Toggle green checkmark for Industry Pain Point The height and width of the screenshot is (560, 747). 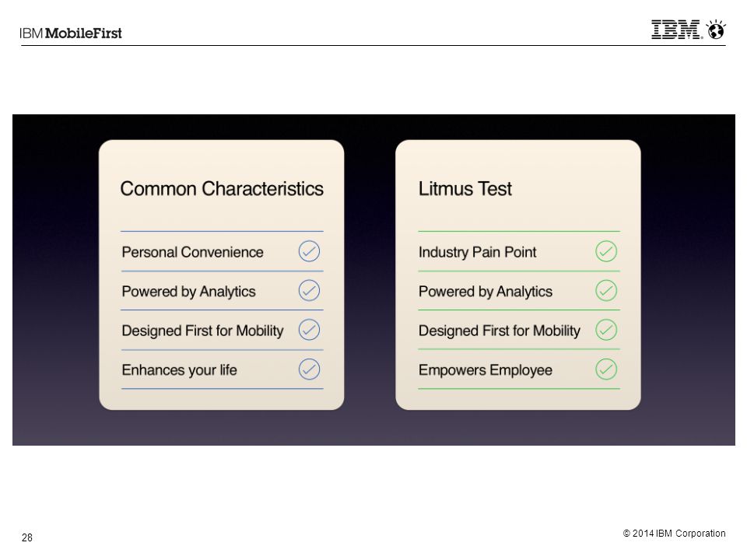tap(606, 251)
